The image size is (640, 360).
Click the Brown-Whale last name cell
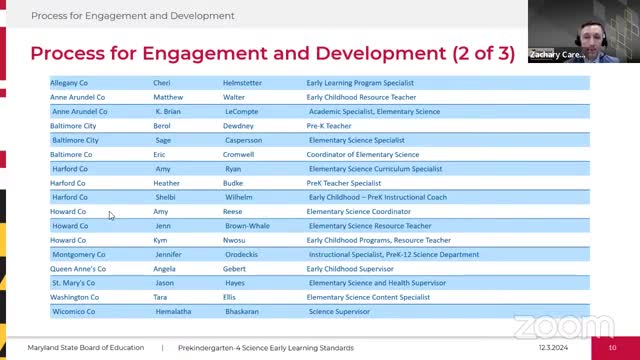coord(247,226)
